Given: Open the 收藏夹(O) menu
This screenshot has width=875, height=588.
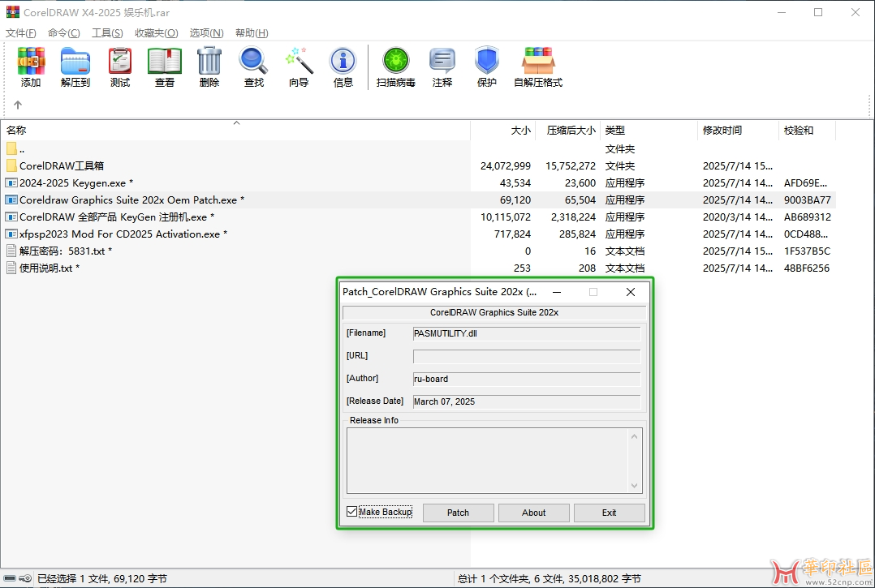Looking at the screenshot, I should [156, 33].
